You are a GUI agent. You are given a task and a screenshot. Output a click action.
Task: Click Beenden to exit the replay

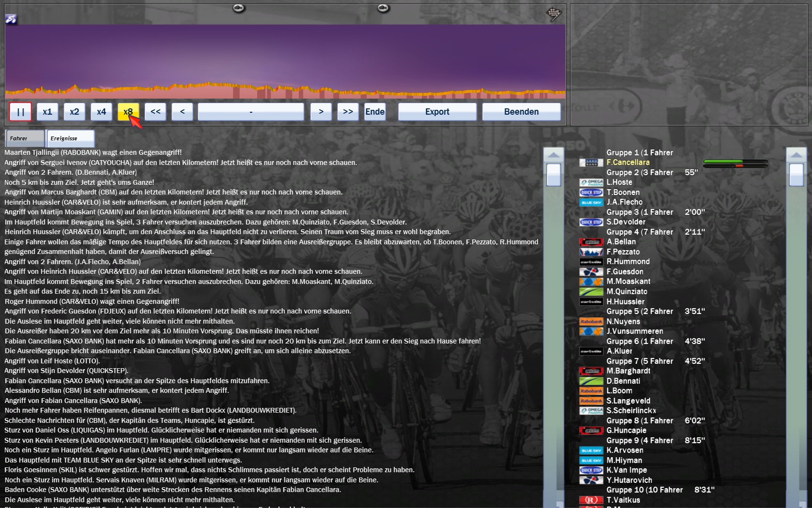521,112
